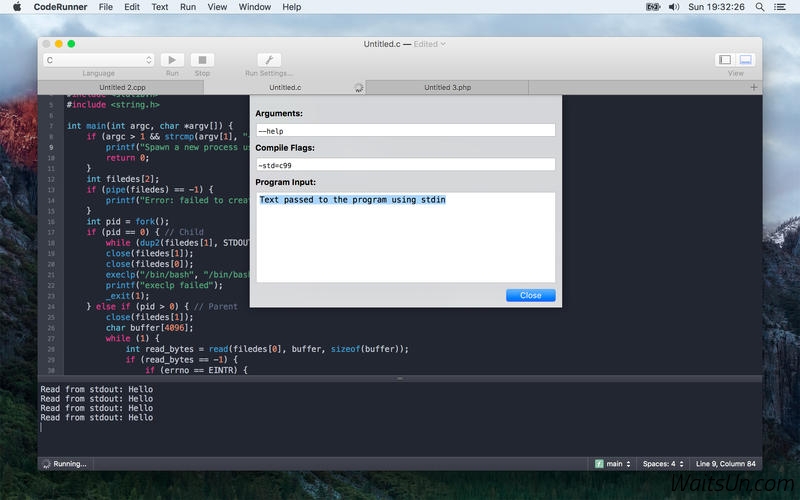800x500 pixels.
Task: Open the Run menu in menu bar
Action: (188, 7)
